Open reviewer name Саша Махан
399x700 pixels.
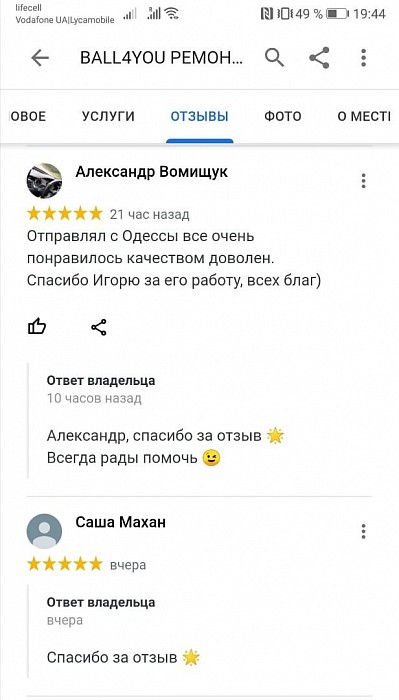(121, 522)
